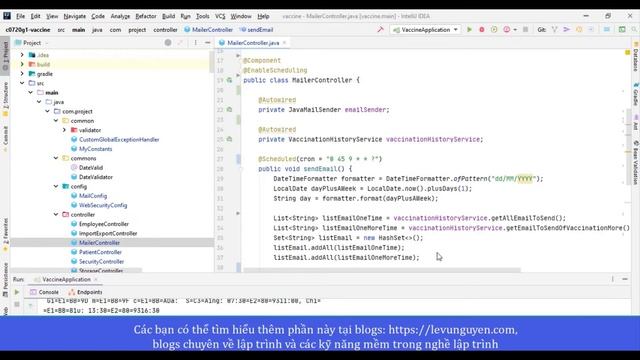The width and height of the screenshot is (640, 360).
Task: Switch to the Endpoints tab
Action: 85,292
